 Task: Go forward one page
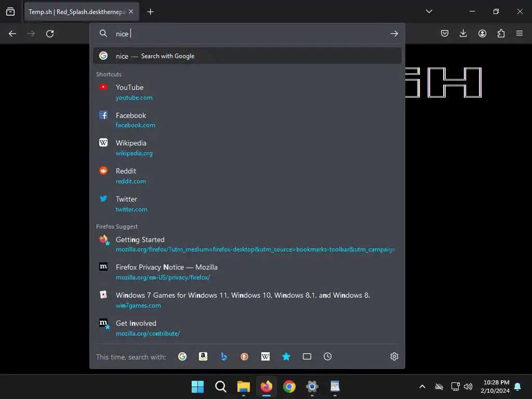[31, 34]
